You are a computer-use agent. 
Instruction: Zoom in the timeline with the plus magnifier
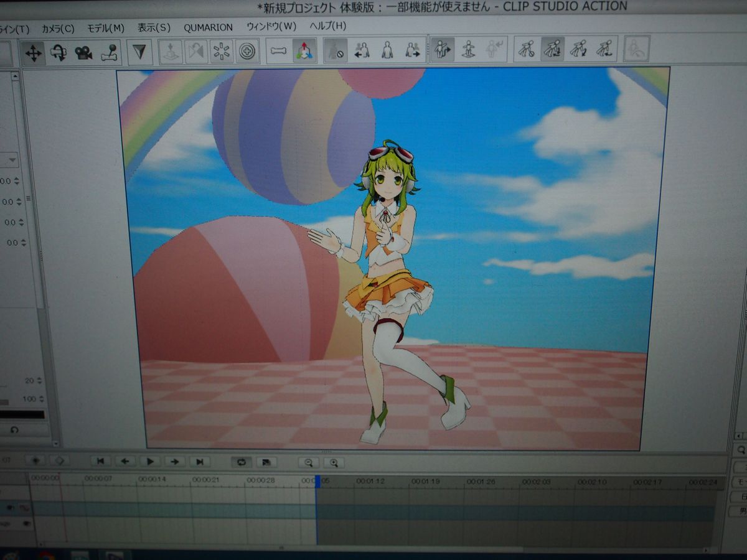pos(334,462)
